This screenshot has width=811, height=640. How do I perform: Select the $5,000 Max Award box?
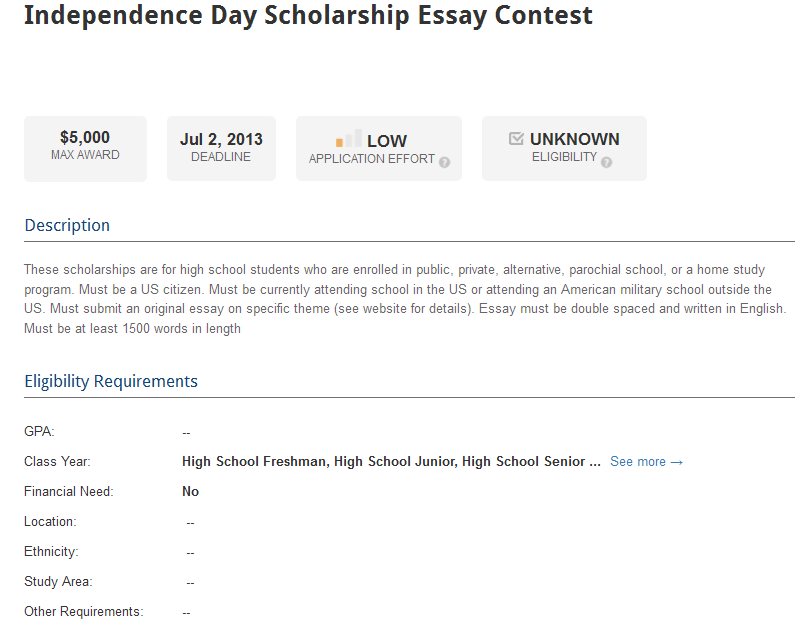click(x=85, y=148)
